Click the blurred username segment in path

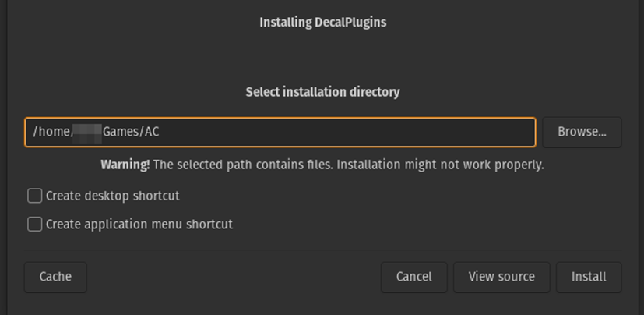(87, 132)
